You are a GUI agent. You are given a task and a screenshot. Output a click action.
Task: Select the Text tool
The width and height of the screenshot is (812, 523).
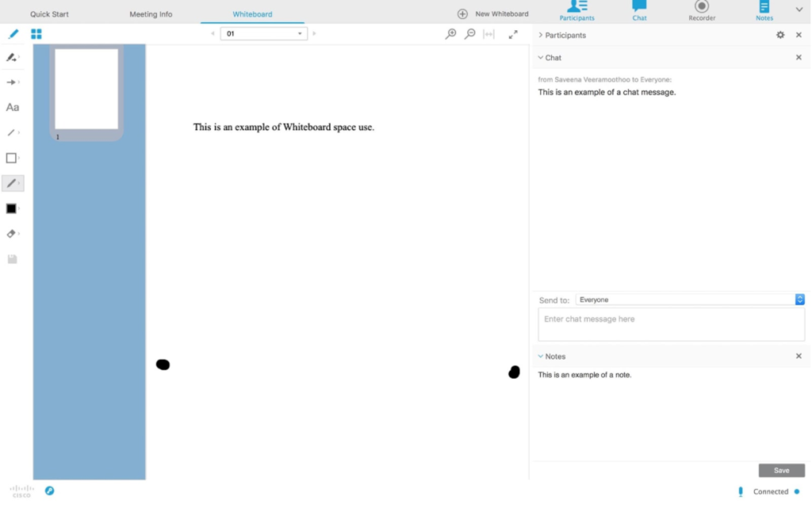click(12, 107)
